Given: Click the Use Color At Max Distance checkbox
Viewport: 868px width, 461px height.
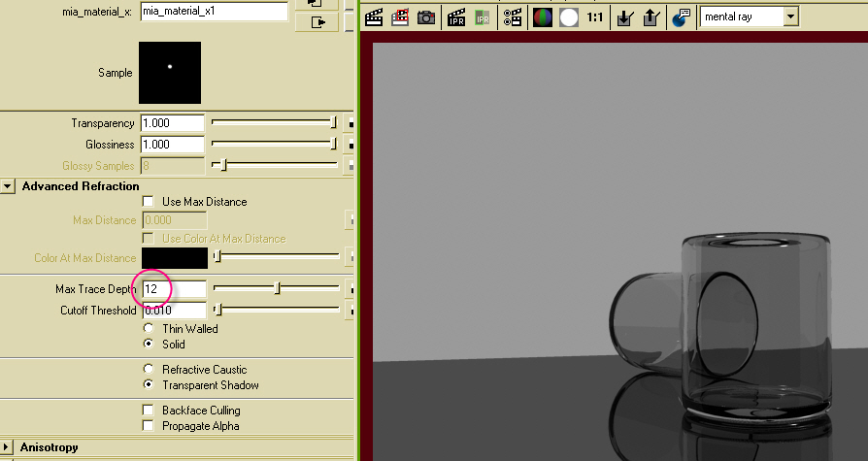Looking at the screenshot, I should (x=148, y=239).
